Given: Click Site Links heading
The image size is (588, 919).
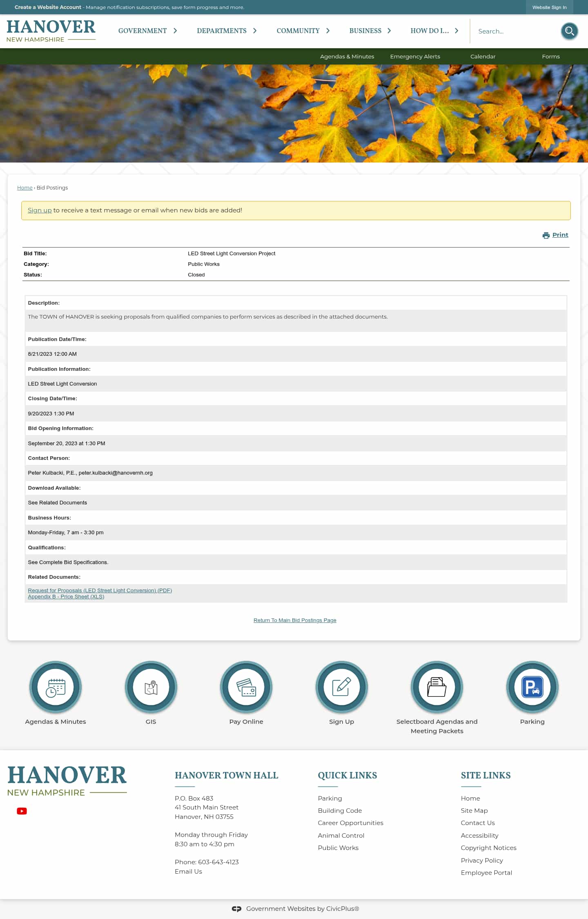Looking at the screenshot, I should 486,775.
